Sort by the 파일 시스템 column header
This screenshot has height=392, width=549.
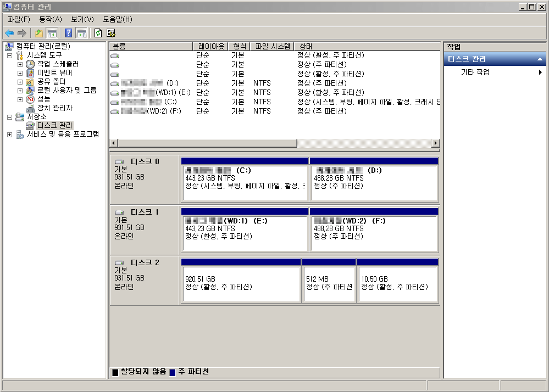[272, 46]
